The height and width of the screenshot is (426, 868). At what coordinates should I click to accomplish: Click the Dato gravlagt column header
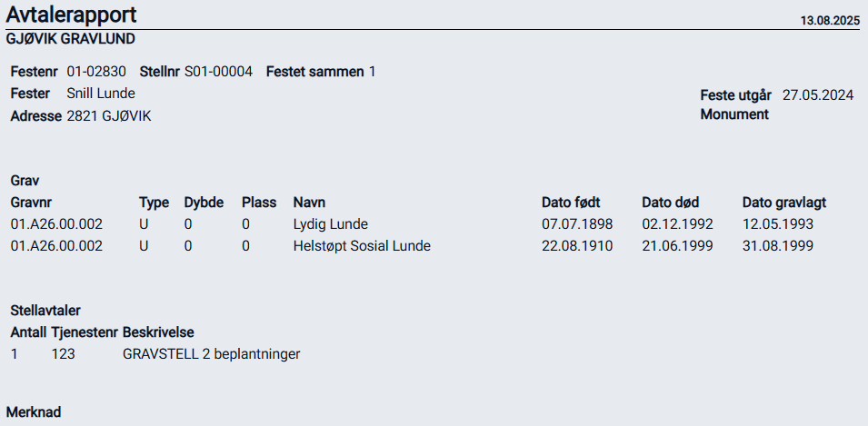[783, 202]
